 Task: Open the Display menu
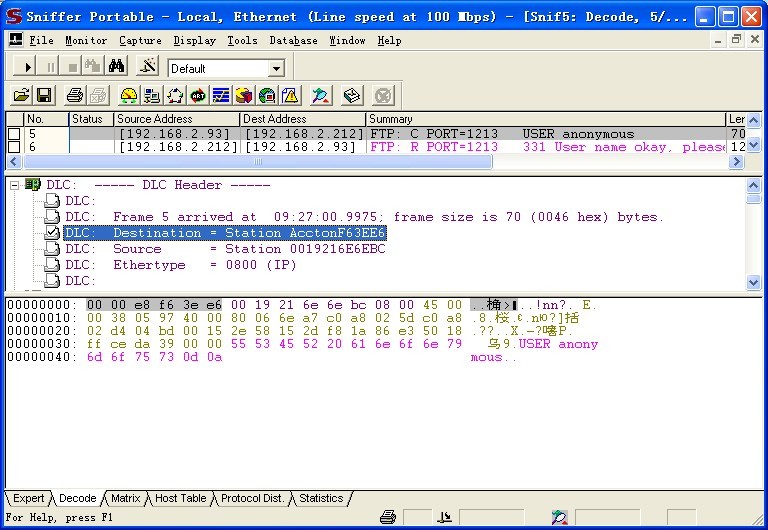tap(194, 41)
